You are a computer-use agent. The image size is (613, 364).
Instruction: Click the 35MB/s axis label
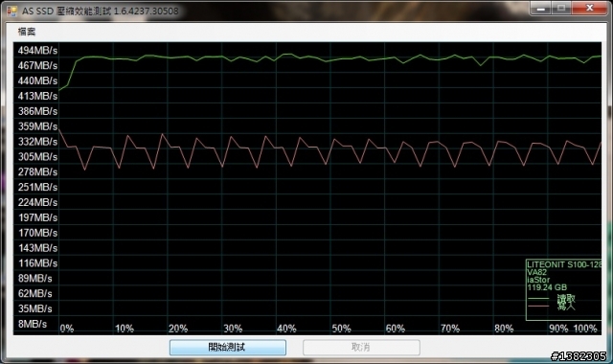(x=34, y=308)
